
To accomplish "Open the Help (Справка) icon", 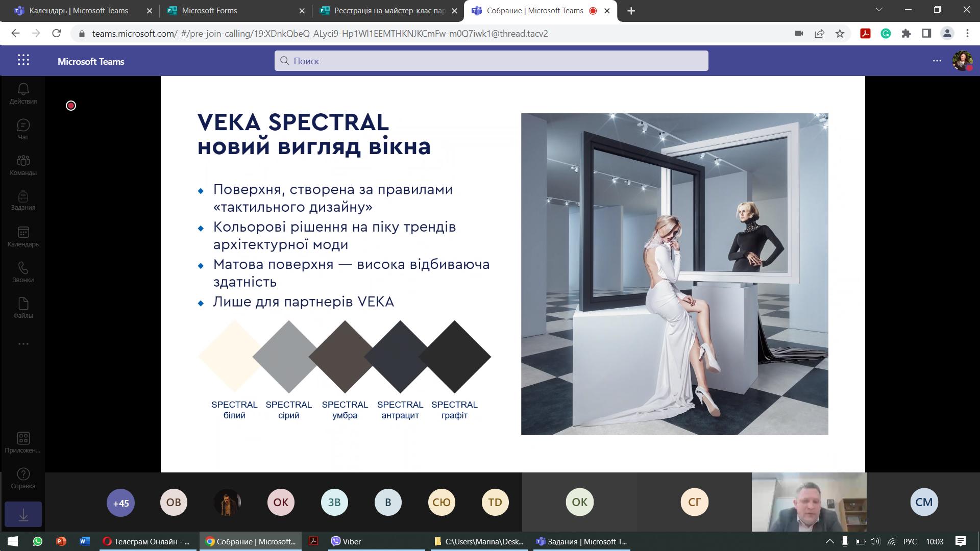I will point(23,479).
